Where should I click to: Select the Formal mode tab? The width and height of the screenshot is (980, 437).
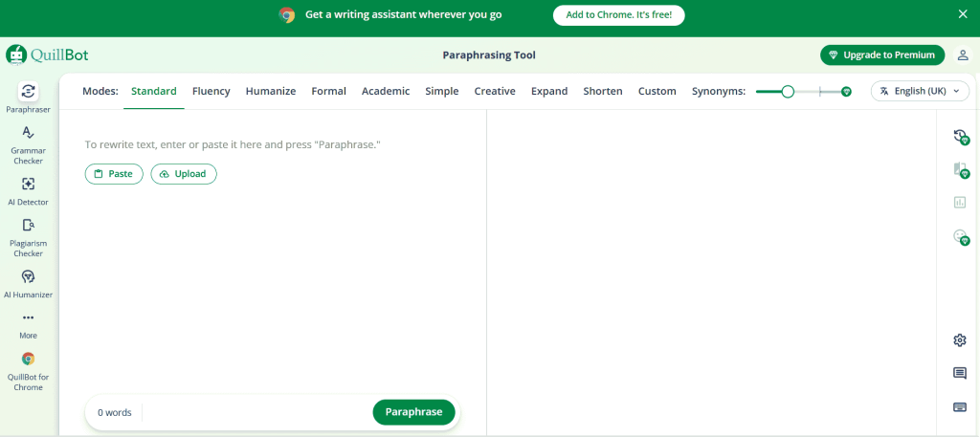(x=329, y=91)
